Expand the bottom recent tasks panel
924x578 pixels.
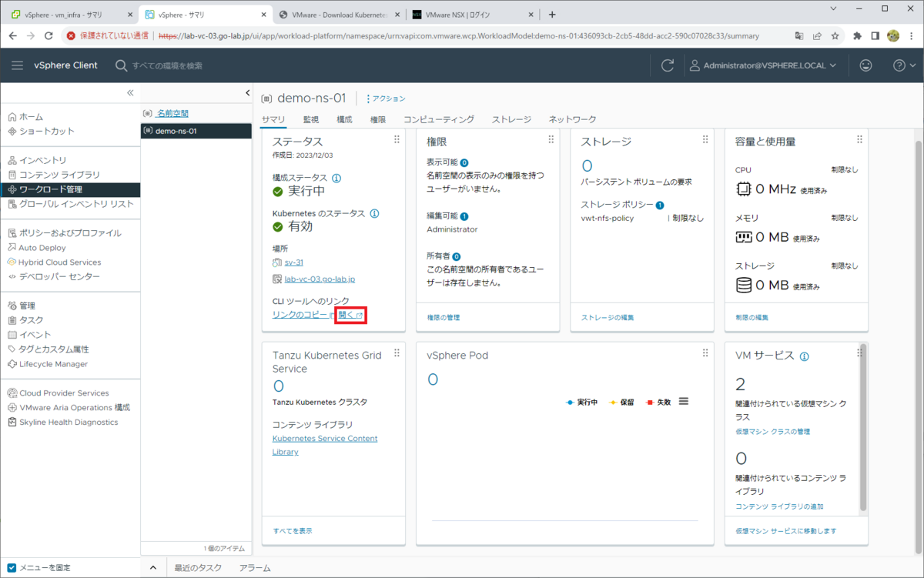152,568
